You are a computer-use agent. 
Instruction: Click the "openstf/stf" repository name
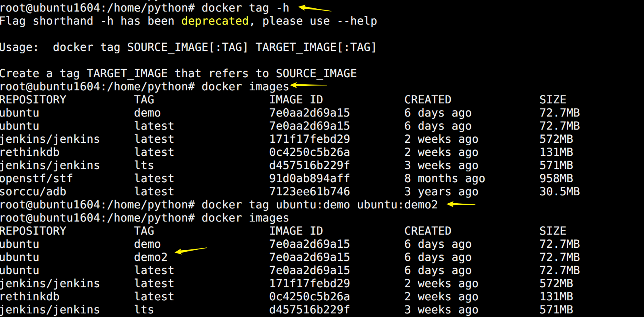36,178
